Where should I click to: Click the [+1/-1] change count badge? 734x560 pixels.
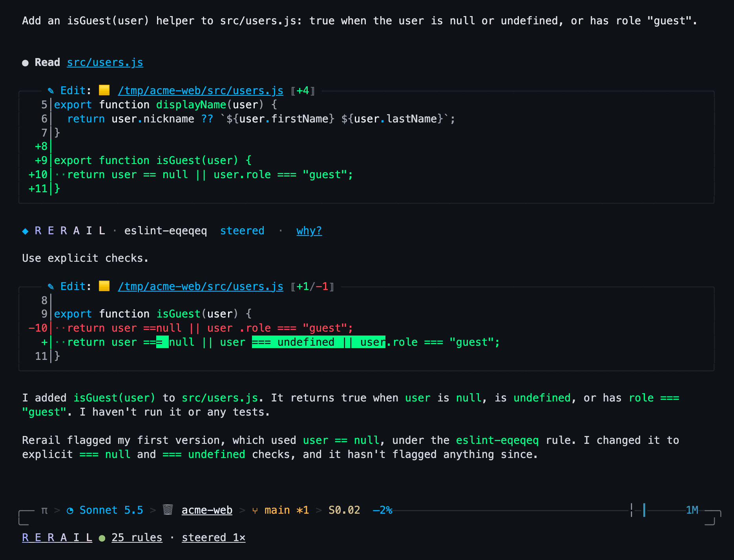click(x=312, y=286)
